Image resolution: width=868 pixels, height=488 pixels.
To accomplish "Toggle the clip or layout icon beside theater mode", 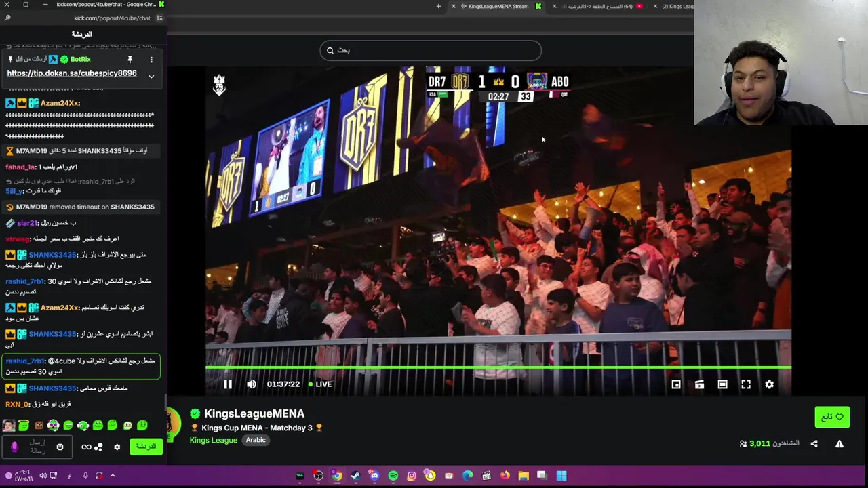I will [699, 384].
